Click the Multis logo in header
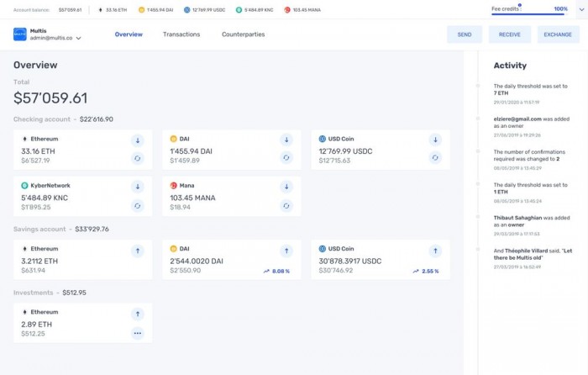The height and width of the screenshot is (375, 588). click(20, 34)
